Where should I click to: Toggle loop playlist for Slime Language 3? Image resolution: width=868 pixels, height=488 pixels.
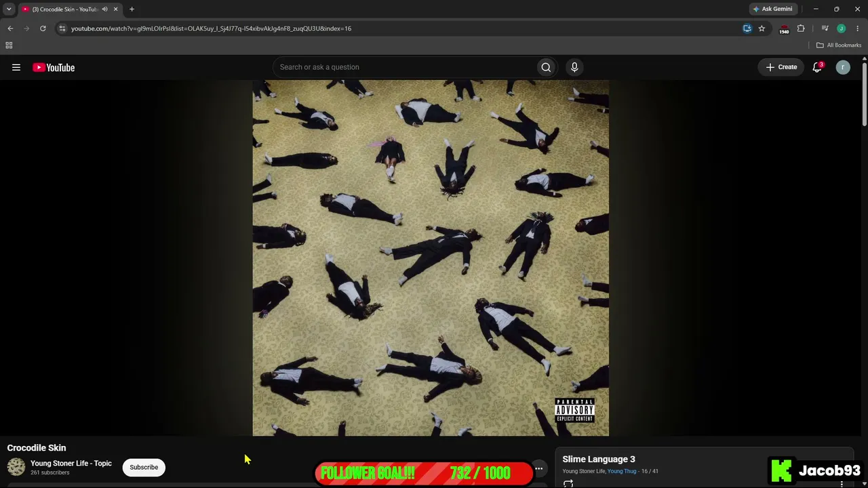click(x=568, y=484)
